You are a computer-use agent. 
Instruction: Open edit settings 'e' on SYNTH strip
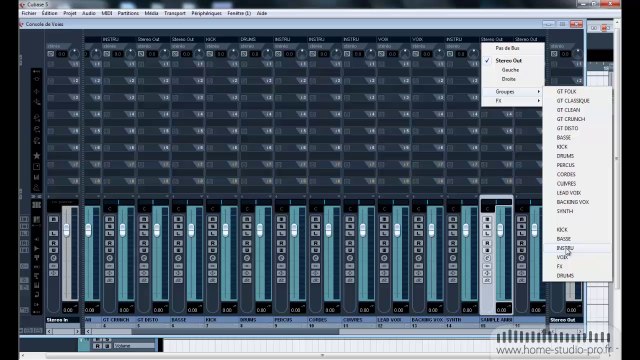pos(452,258)
